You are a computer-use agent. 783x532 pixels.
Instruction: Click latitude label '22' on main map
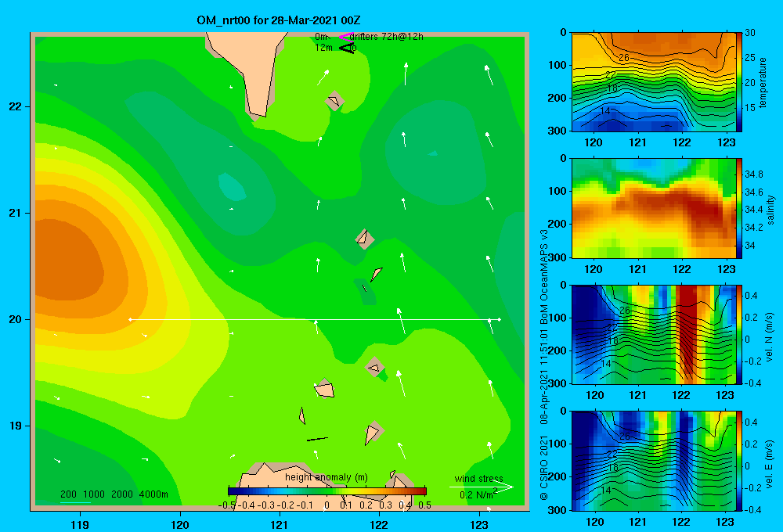[15, 106]
